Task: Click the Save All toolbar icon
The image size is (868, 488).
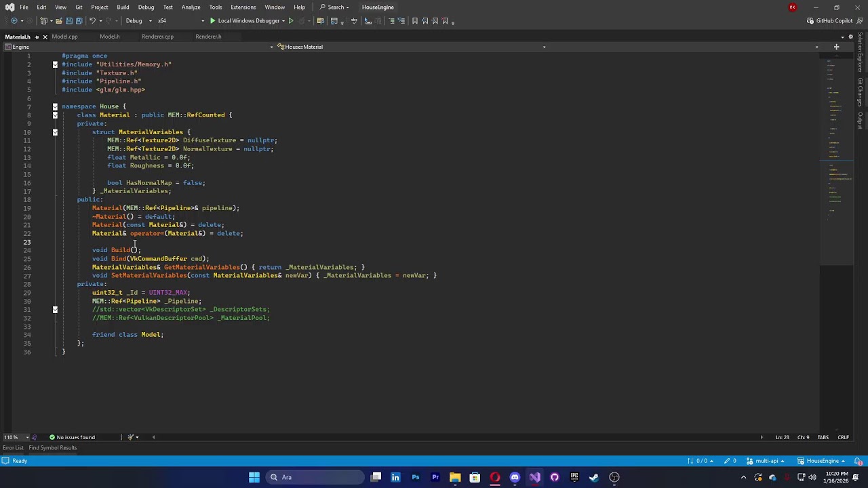Action: (79, 21)
